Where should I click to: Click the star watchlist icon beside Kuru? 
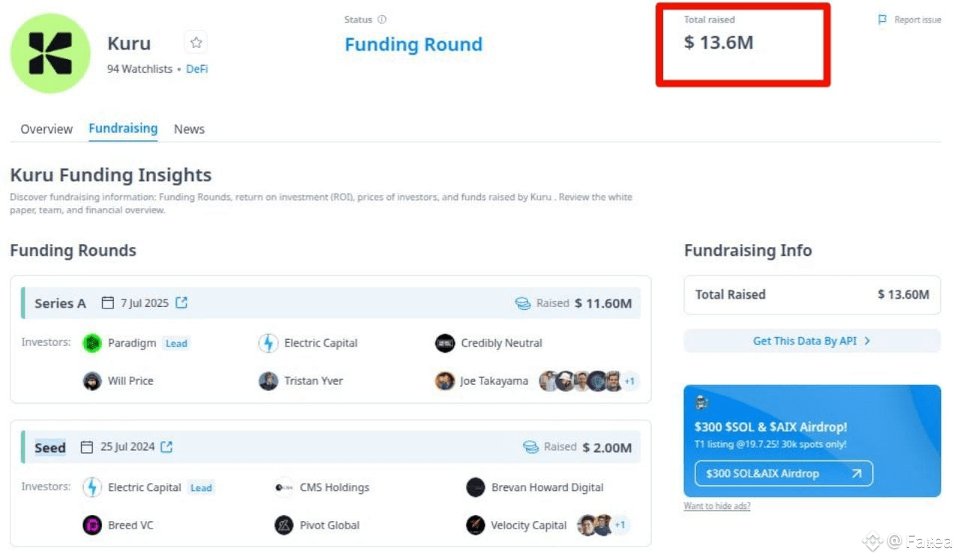pos(196,43)
